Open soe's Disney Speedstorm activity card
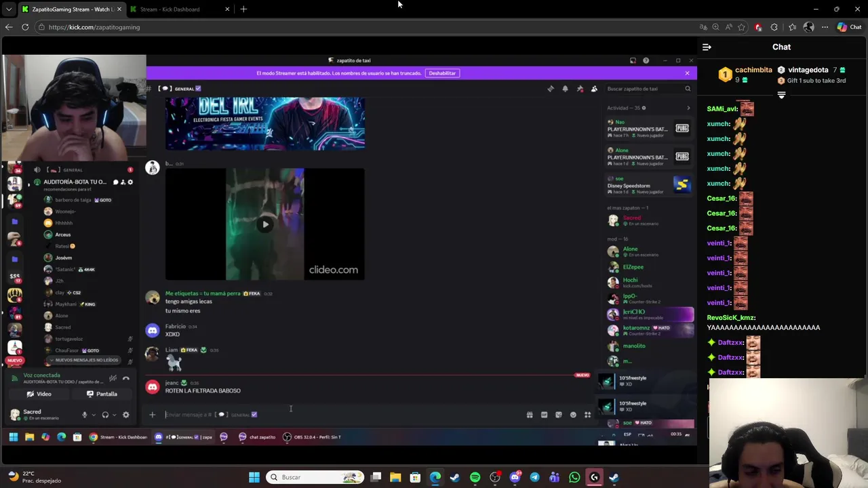The image size is (868, 488). (x=649, y=185)
